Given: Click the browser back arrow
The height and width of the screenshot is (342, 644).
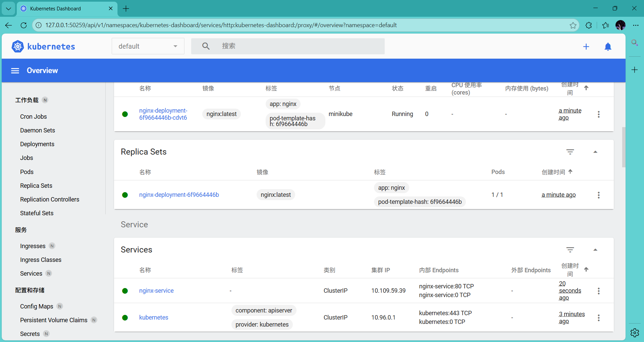Looking at the screenshot, I should (x=9, y=25).
